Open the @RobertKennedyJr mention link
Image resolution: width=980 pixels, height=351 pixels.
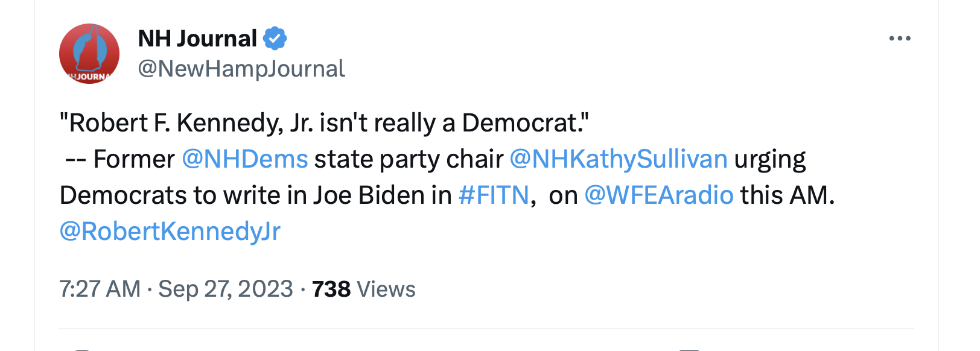pyautogui.click(x=170, y=232)
